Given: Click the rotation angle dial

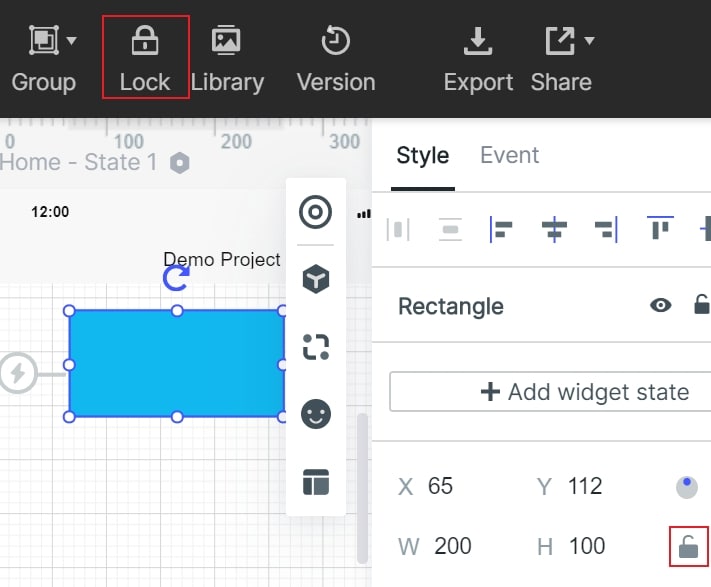Looking at the screenshot, I should [x=687, y=487].
